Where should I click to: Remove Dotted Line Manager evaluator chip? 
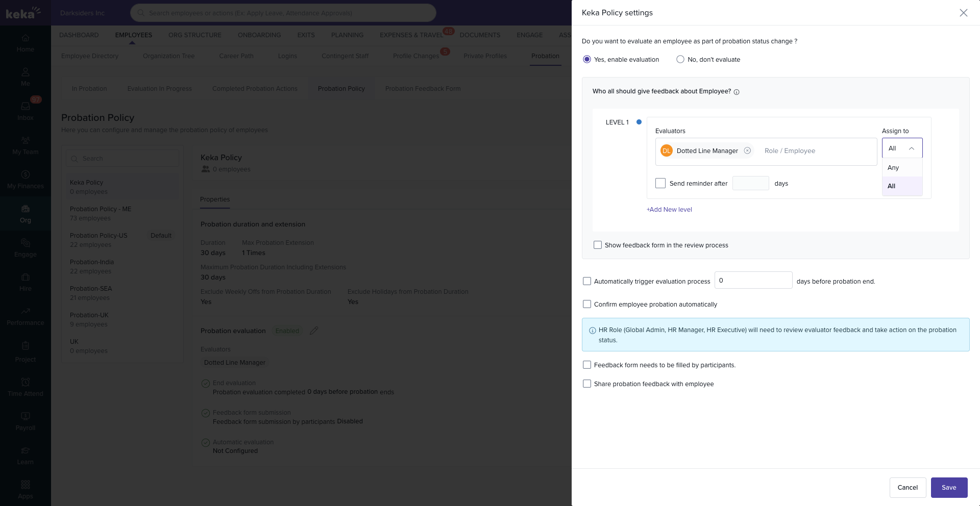click(747, 150)
